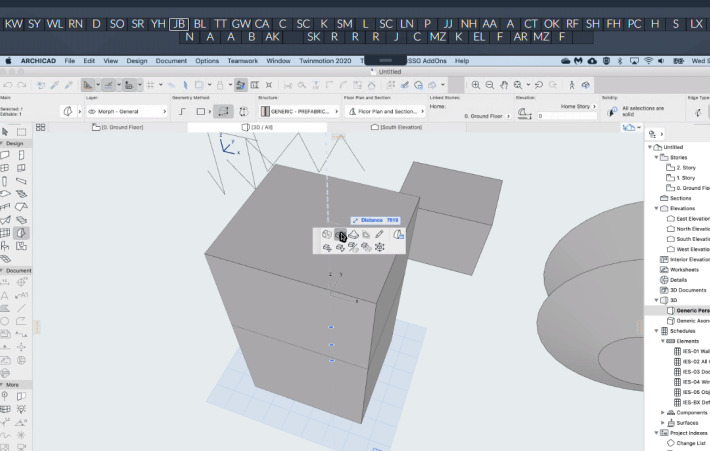This screenshot has width=710, height=451.
Task: Select the Arrow selection tool
Action: pos(5,132)
